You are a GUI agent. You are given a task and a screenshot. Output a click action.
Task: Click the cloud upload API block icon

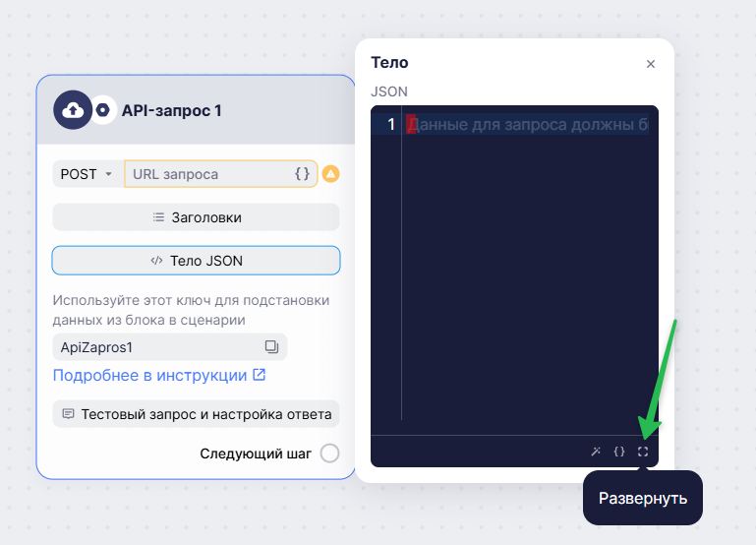73,110
